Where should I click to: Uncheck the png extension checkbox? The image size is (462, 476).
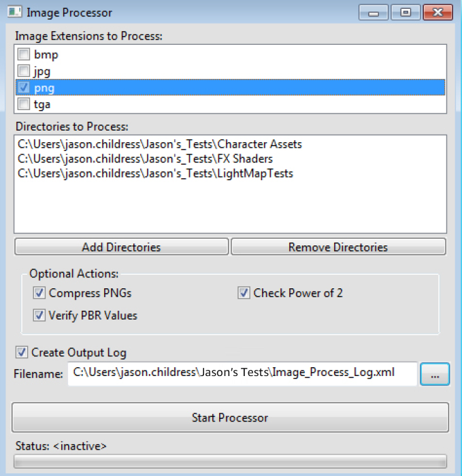[x=24, y=88]
